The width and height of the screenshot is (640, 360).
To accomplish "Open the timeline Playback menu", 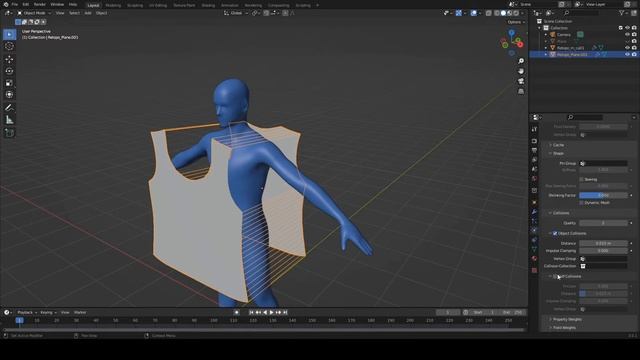I will (x=26, y=312).
